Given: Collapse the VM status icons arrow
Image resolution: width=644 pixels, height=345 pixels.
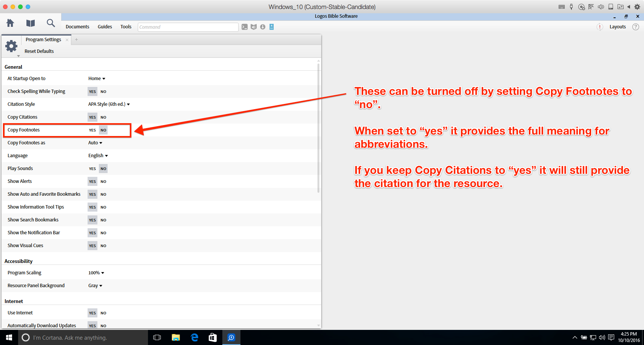Looking at the screenshot, I should tap(629, 7).
